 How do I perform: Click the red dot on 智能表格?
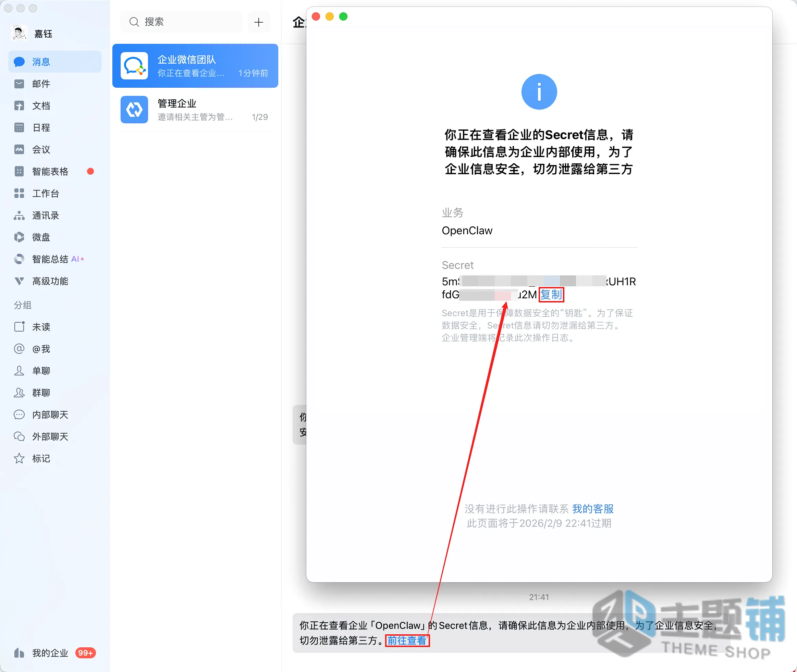[90, 172]
